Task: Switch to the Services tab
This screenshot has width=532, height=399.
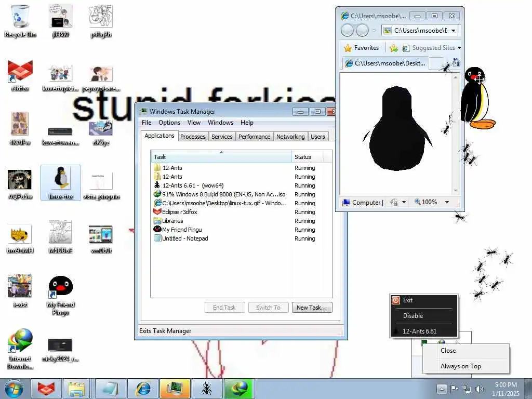Action: click(x=222, y=137)
